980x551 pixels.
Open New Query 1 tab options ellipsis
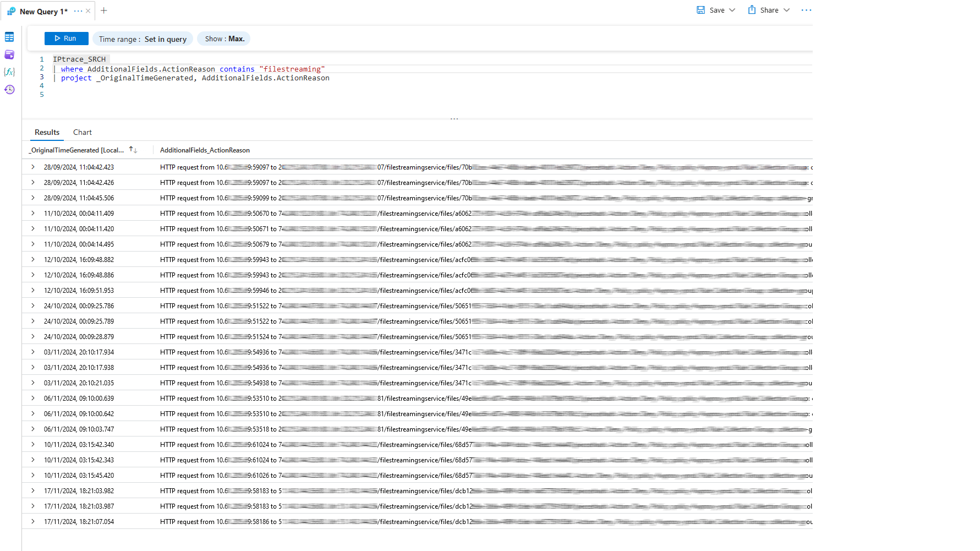coord(78,11)
